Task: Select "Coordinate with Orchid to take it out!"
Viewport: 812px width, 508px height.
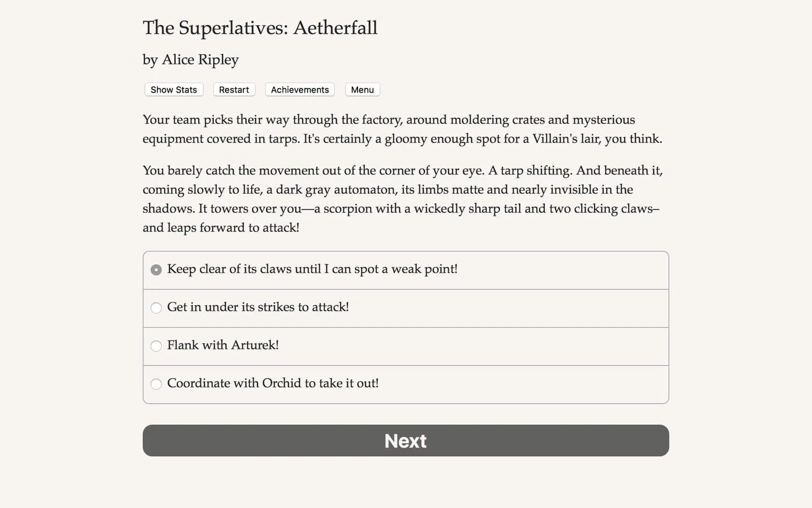Action: click(x=273, y=383)
